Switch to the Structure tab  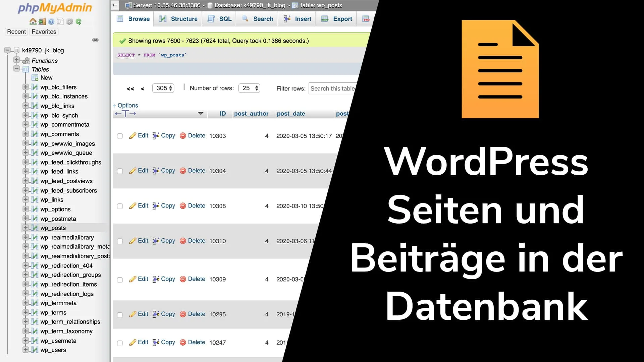(x=178, y=19)
